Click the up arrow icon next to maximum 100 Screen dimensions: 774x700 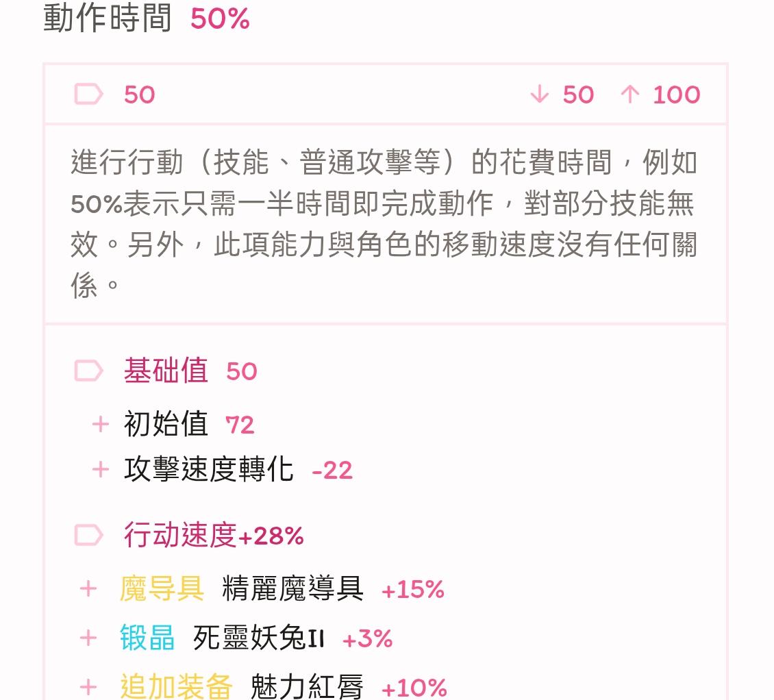point(629,95)
